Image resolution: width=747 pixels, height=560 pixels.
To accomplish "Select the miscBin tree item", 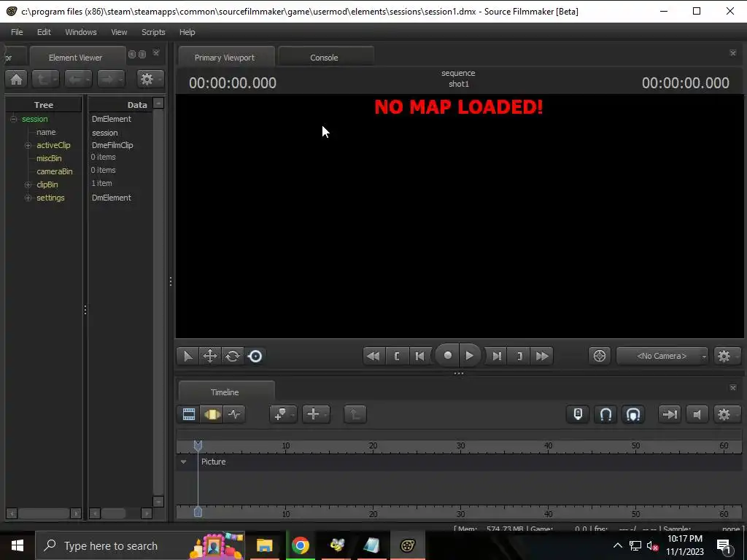I will [49, 158].
